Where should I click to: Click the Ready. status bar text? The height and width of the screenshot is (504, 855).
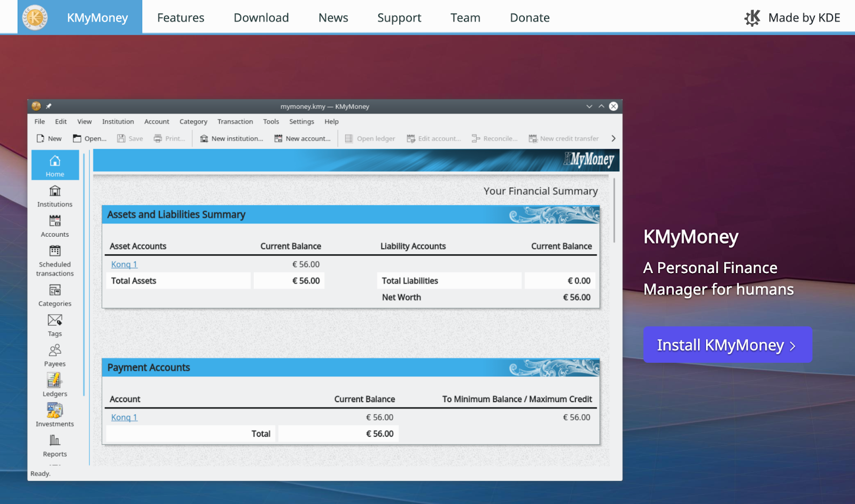pos(40,474)
